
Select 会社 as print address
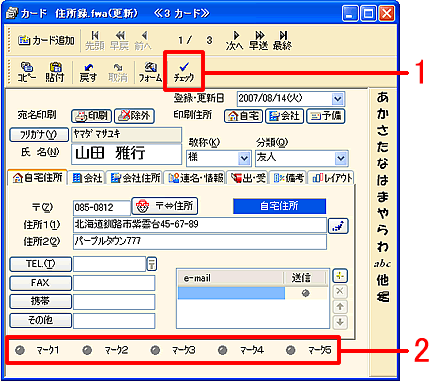tap(284, 116)
